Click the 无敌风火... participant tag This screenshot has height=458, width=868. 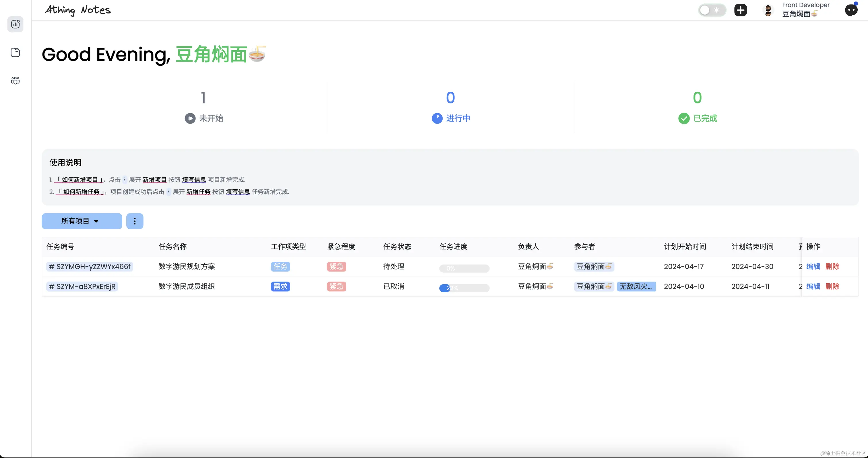pyautogui.click(x=636, y=286)
